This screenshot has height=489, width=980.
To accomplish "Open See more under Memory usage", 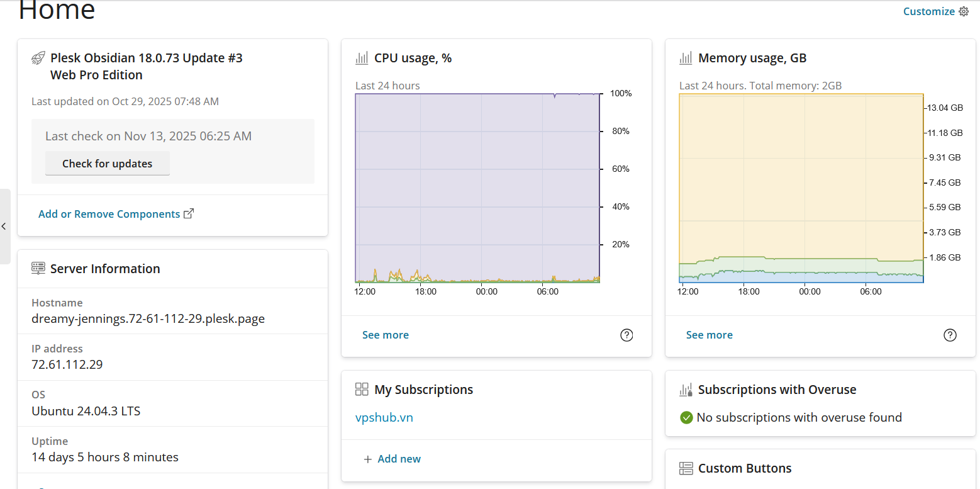I will pyautogui.click(x=710, y=335).
